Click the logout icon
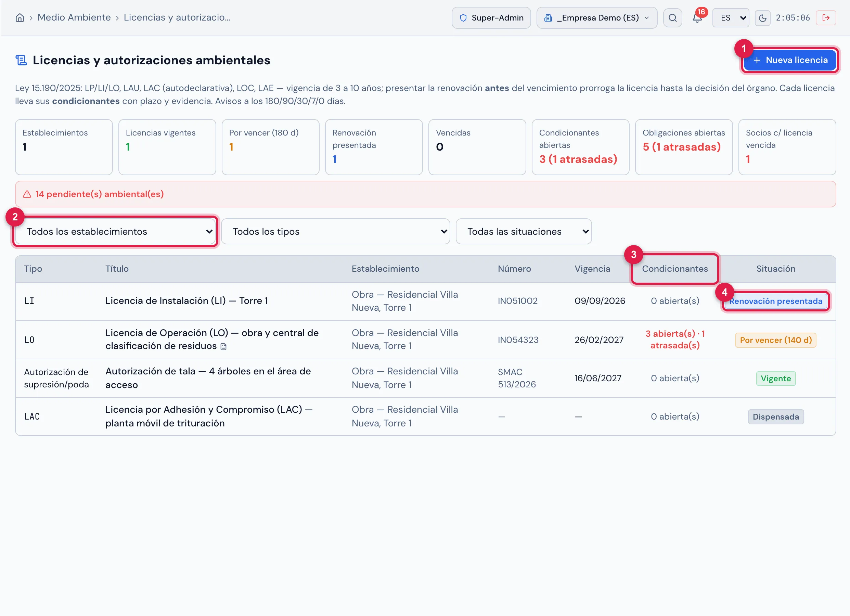The image size is (850, 616). click(826, 17)
